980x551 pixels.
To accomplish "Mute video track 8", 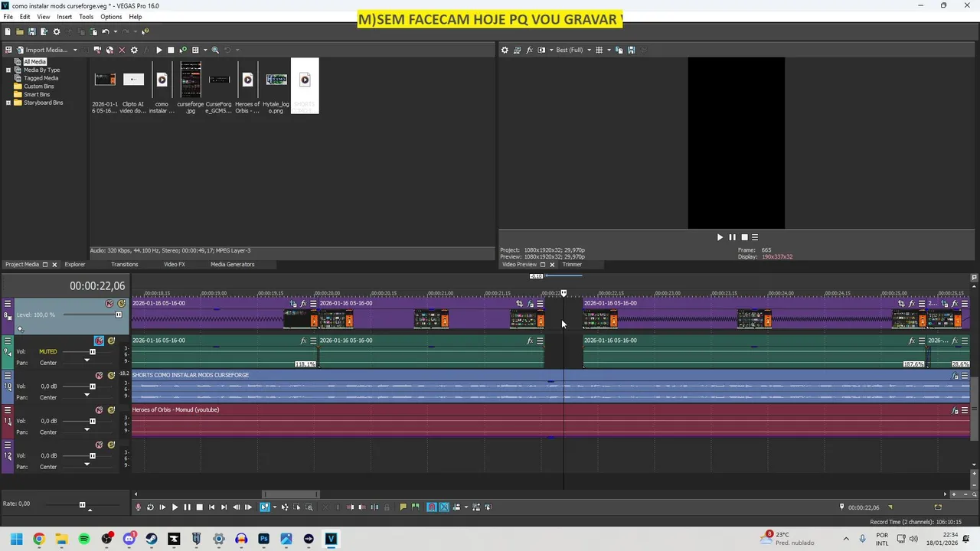I will (109, 304).
